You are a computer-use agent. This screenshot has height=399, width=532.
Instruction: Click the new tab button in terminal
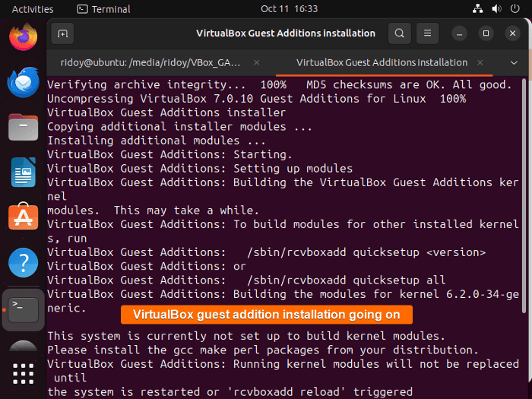[x=62, y=33]
